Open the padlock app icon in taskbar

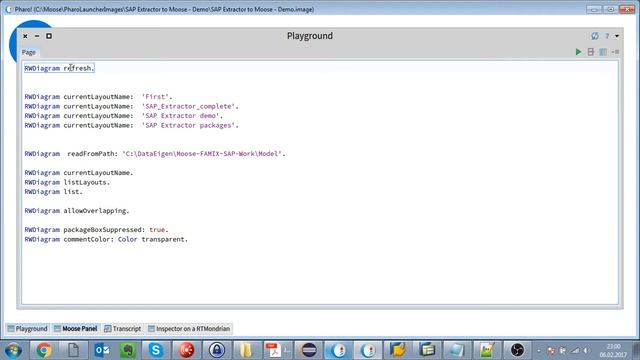217,350
